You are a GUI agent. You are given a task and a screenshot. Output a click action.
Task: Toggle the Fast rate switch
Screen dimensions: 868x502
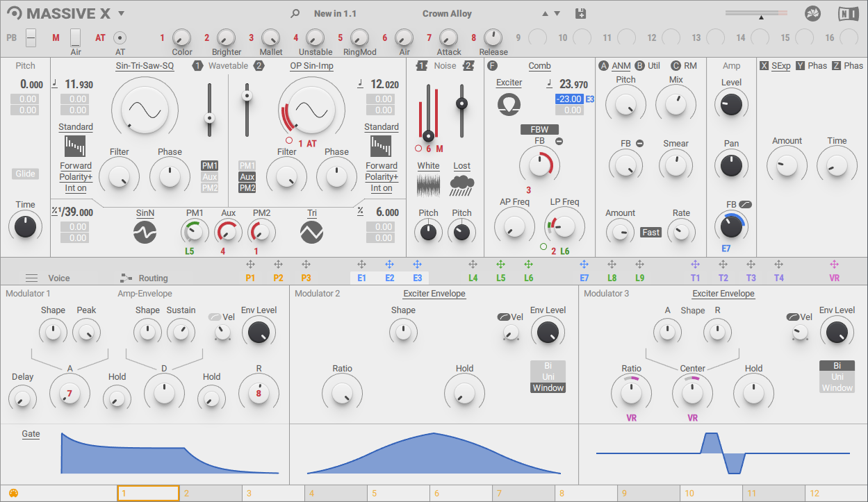pos(651,233)
